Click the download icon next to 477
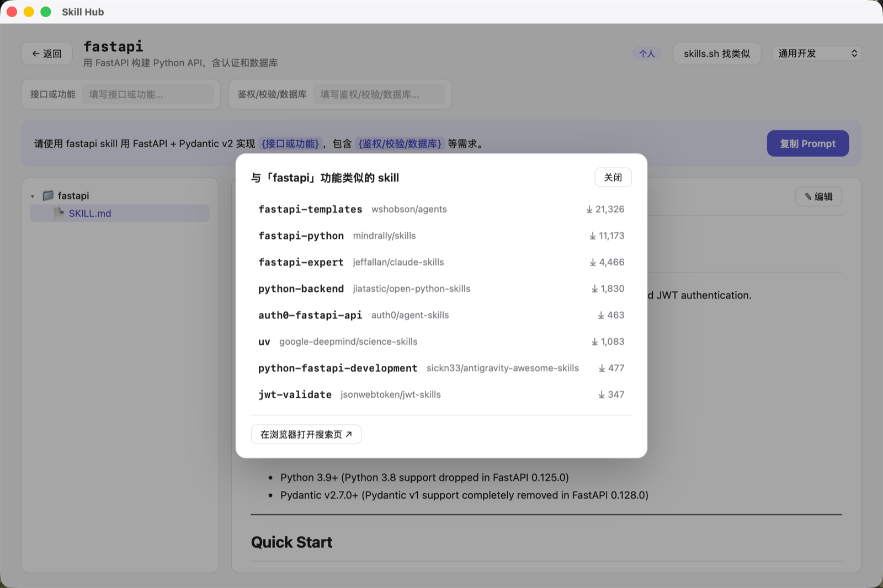This screenshot has width=883, height=588. [602, 368]
